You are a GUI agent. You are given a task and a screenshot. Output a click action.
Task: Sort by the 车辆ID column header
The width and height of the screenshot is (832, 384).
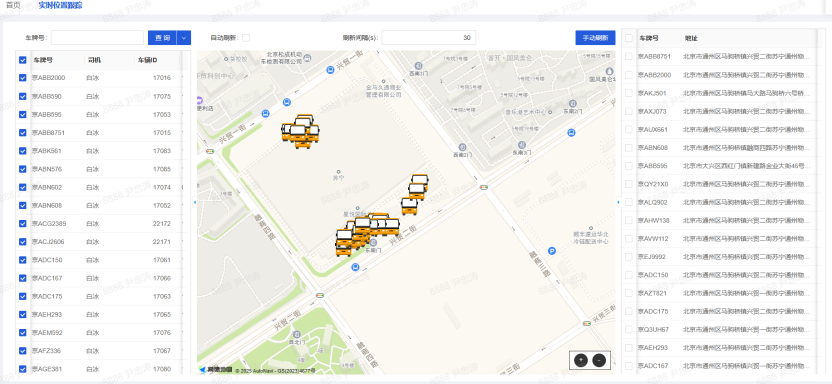click(148, 60)
